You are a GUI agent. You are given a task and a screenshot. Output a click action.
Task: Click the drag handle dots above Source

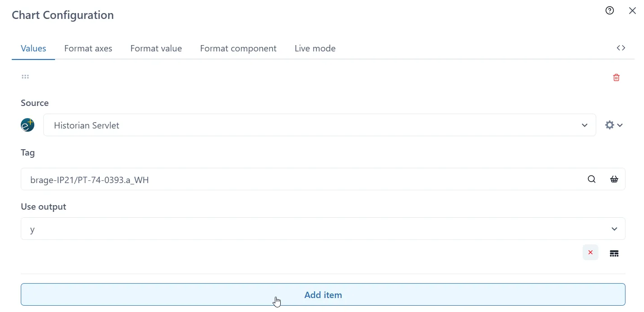(25, 77)
